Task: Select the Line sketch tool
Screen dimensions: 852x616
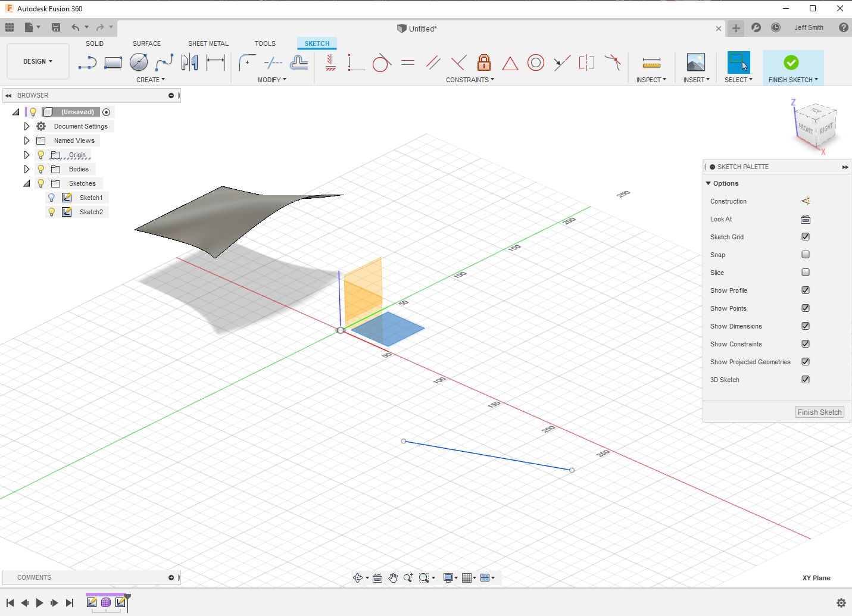Action: (x=88, y=62)
